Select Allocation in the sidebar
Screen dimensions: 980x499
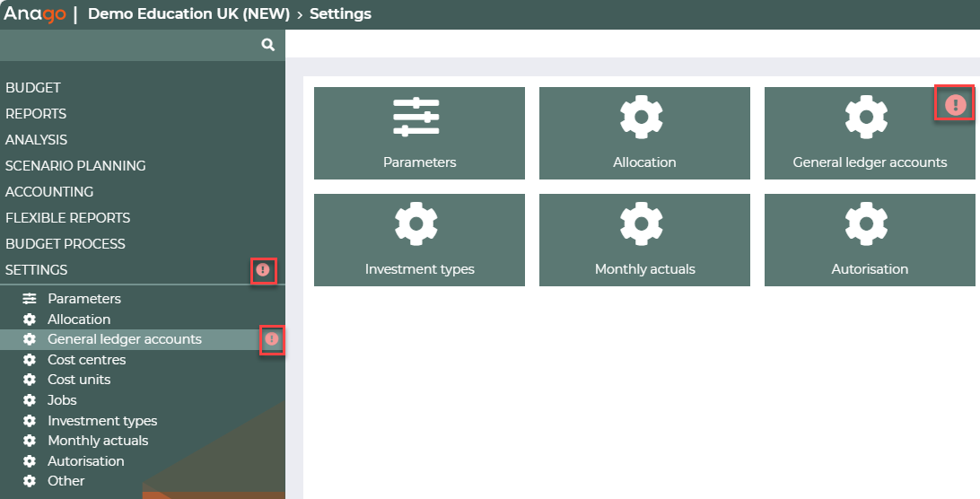click(x=79, y=320)
